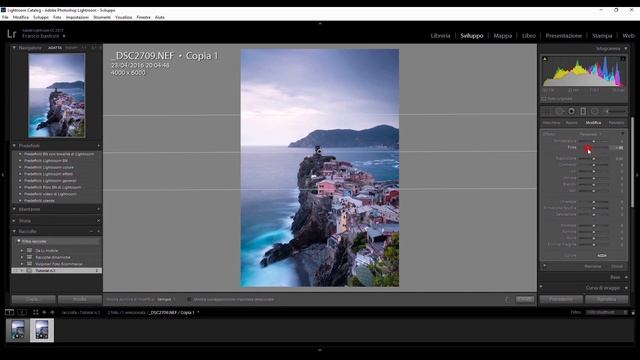Click the Tinta slider handle
The height and width of the screenshot is (360, 640).
588,147
